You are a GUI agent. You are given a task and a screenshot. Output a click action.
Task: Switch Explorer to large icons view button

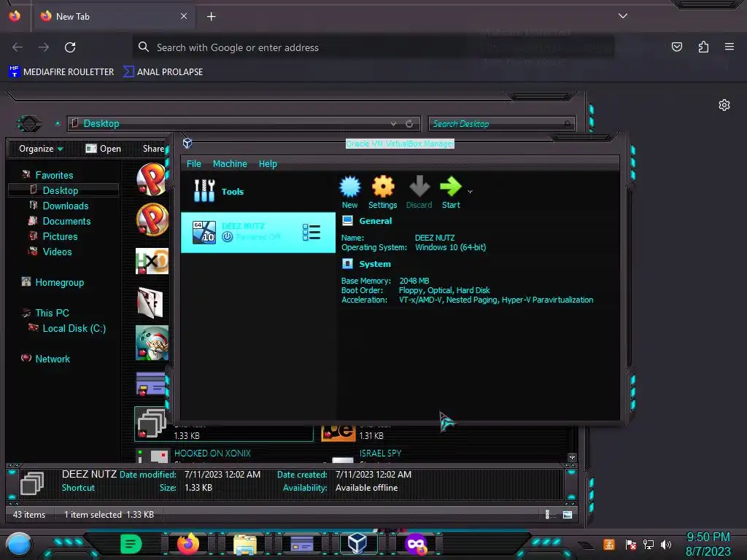(x=568, y=514)
